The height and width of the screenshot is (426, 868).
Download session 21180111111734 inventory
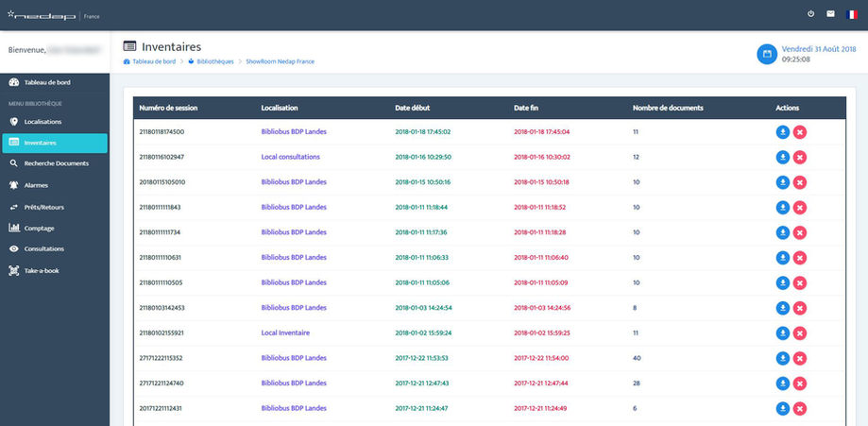(x=783, y=232)
